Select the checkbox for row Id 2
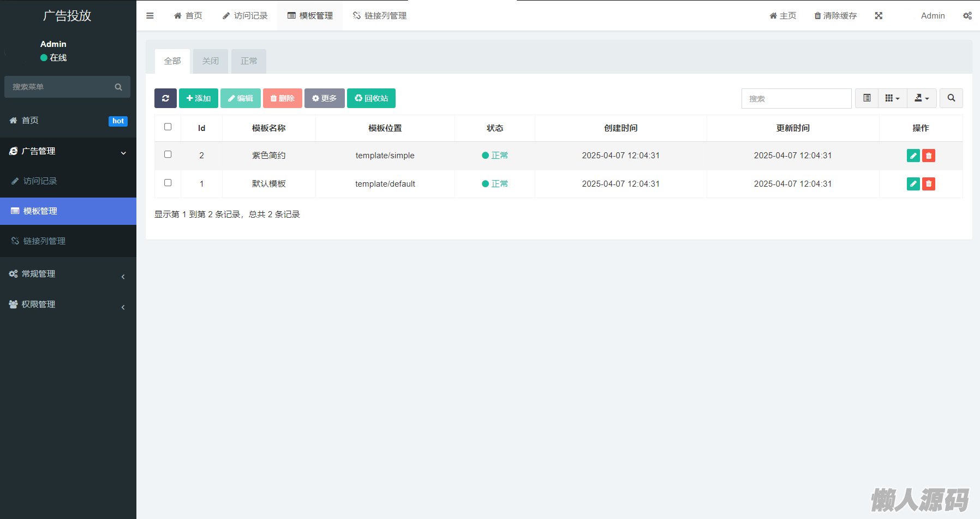Viewport: 980px width, 519px height. (168, 154)
